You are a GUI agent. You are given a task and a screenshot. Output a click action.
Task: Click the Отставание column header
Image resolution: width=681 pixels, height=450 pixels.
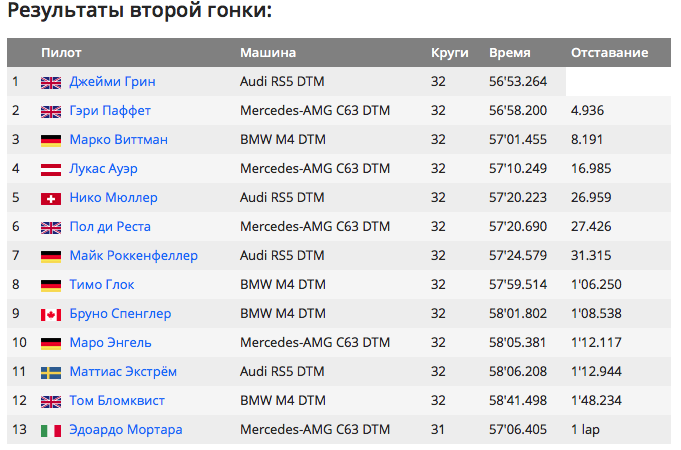click(x=609, y=53)
